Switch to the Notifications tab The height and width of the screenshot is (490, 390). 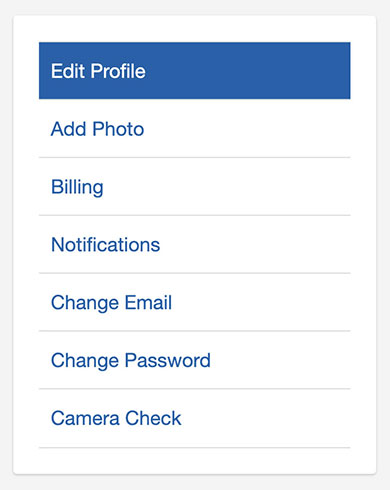(195, 245)
